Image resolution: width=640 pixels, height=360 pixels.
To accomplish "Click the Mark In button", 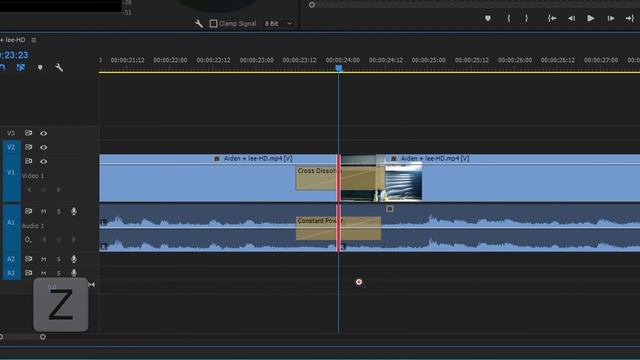I will tap(509, 18).
